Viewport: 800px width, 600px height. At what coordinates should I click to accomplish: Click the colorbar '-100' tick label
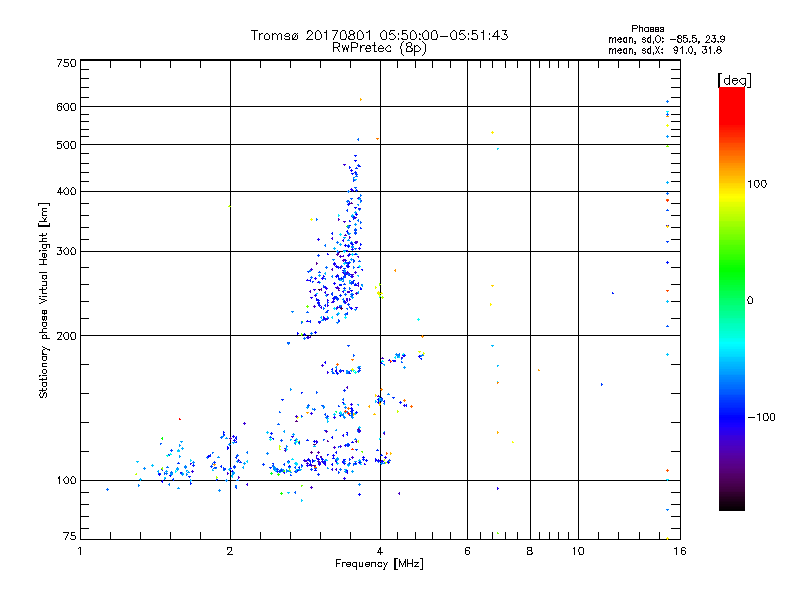pyautogui.click(x=761, y=417)
